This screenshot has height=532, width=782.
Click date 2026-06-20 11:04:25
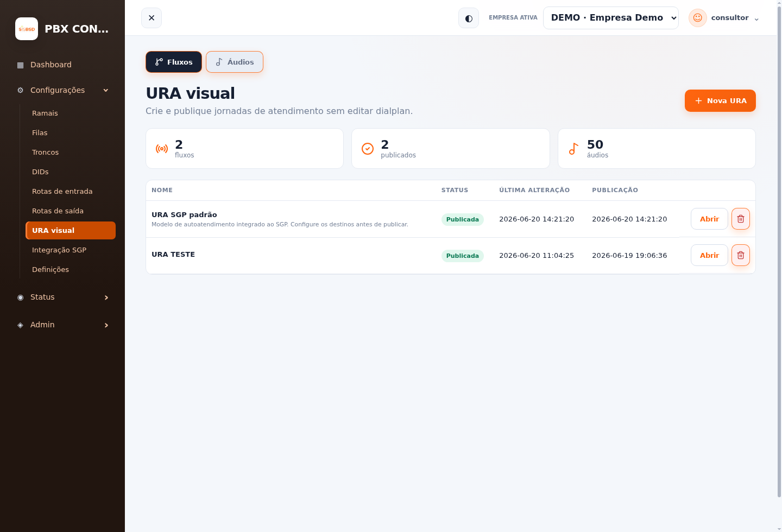click(537, 255)
